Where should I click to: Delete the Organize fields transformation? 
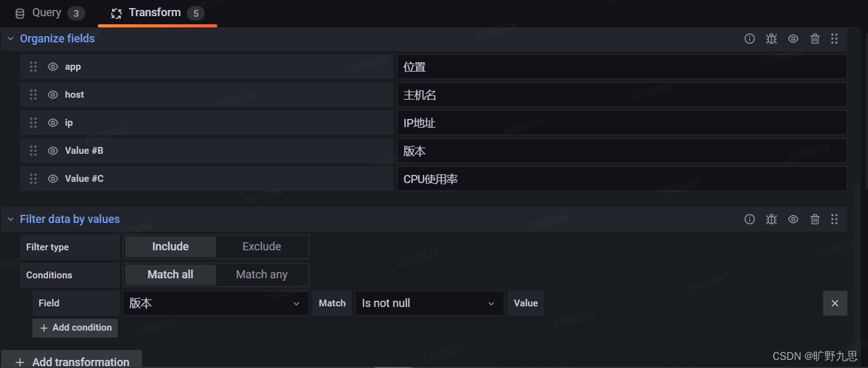tap(814, 38)
